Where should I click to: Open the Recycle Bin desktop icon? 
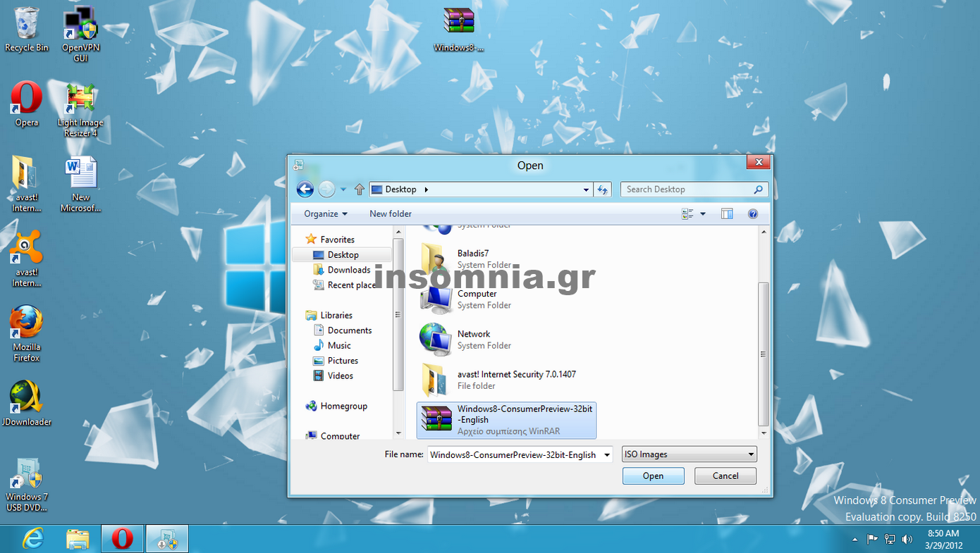point(27,29)
